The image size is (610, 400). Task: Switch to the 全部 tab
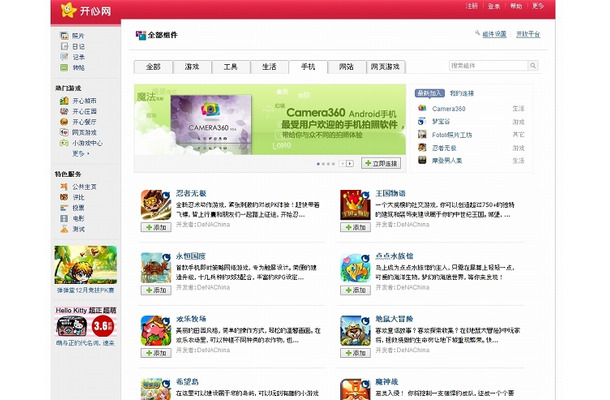tap(153, 67)
